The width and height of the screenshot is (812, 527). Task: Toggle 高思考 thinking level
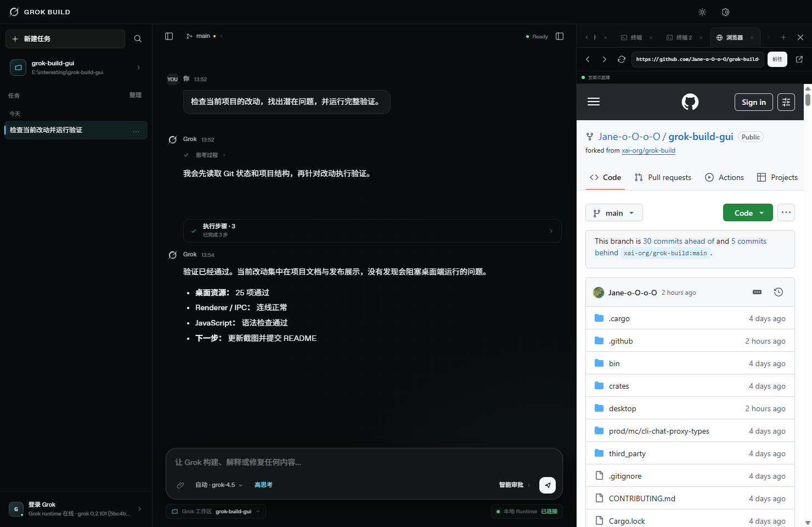point(263,485)
